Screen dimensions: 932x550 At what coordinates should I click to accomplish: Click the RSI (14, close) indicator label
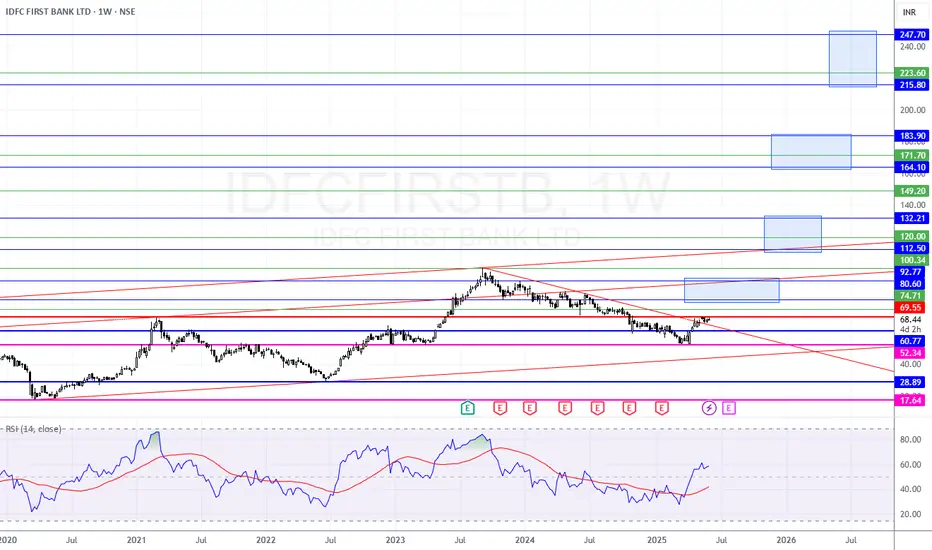pos(33,429)
